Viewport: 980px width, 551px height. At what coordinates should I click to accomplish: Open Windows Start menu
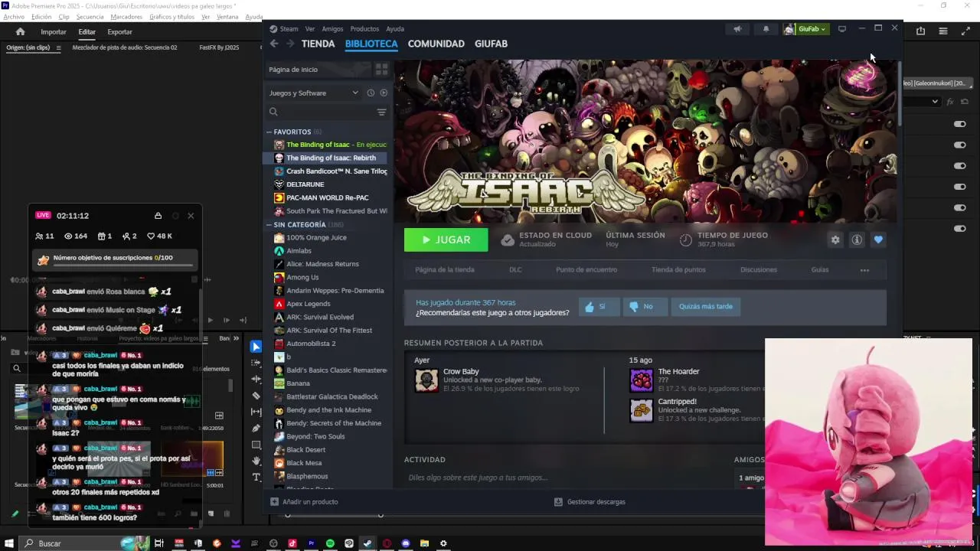click(9, 543)
